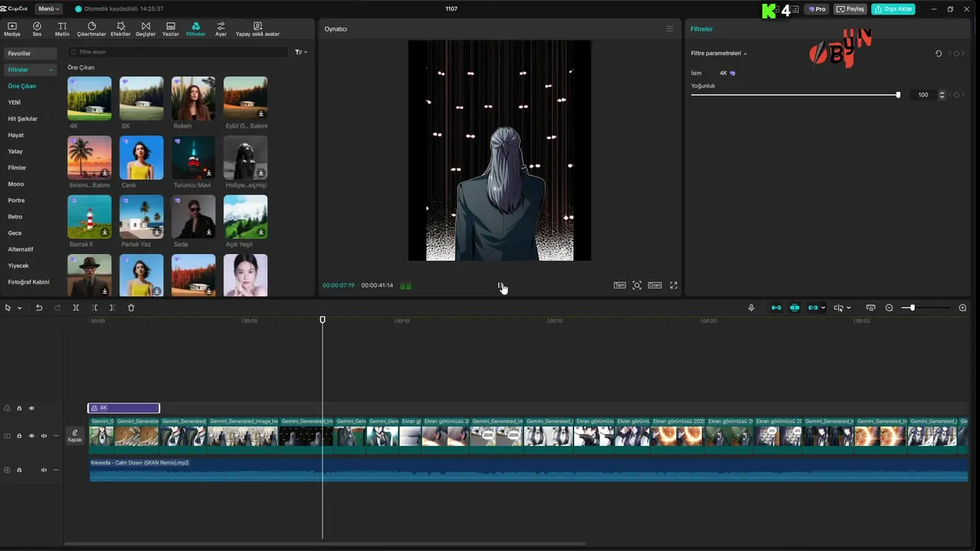Click the record voiceover microphone
This screenshot has height=551, width=980.
(x=751, y=308)
